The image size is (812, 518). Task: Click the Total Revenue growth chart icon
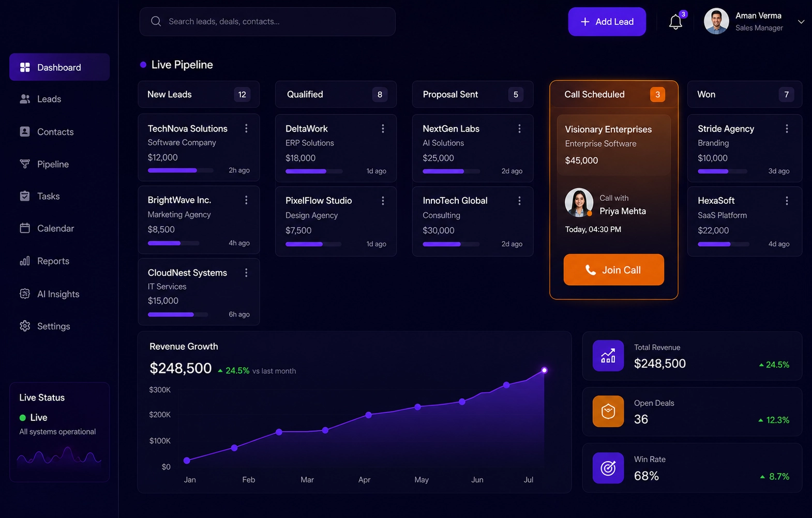point(608,356)
